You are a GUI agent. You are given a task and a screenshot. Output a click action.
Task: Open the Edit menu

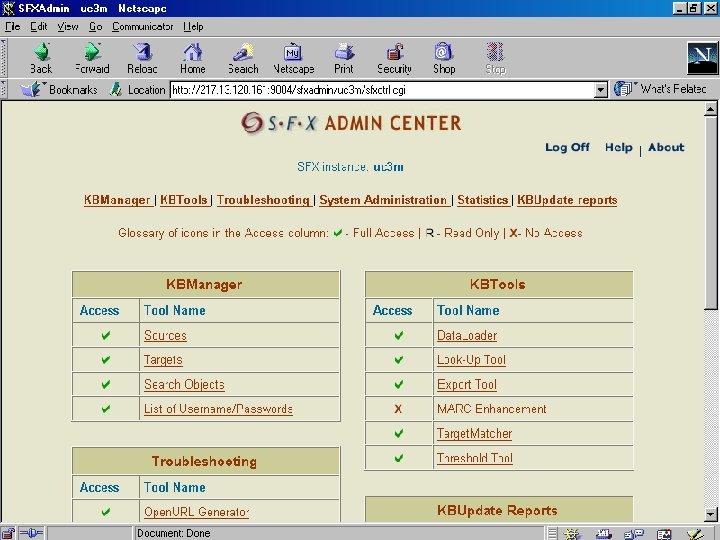pos(39,27)
